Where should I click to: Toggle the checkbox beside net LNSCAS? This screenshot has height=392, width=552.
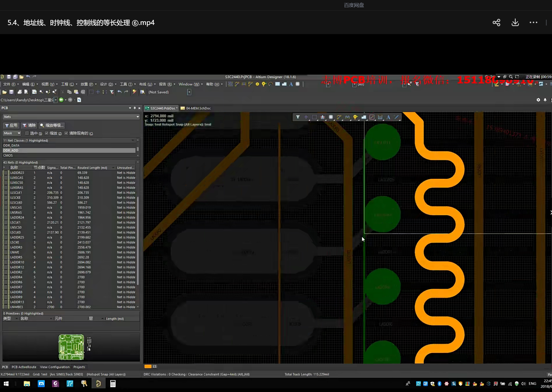(x=6, y=208)
